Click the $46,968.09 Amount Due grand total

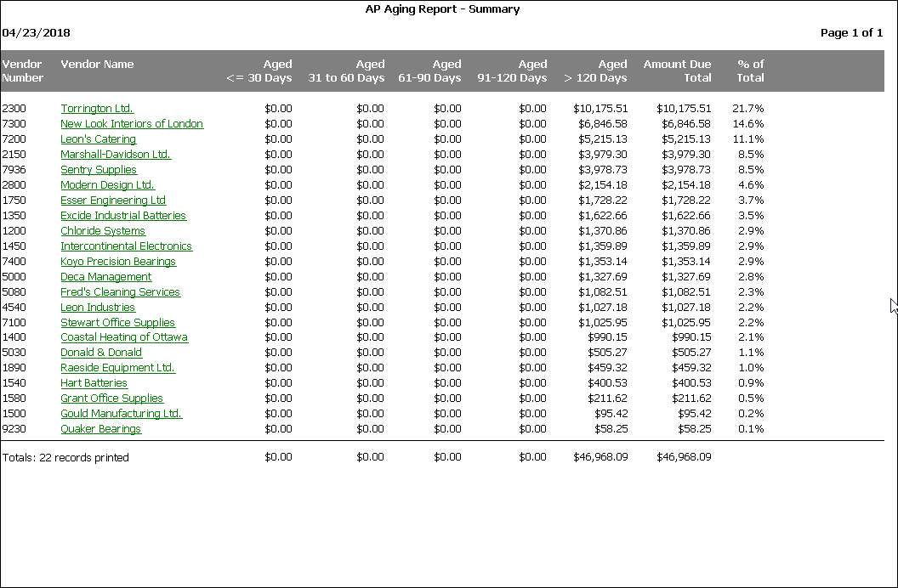684,457
